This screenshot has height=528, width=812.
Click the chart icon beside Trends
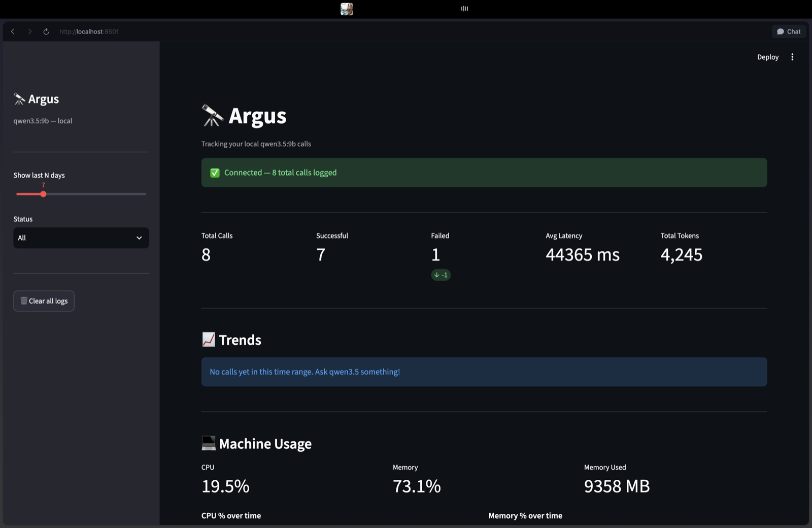tap(209, 340)
